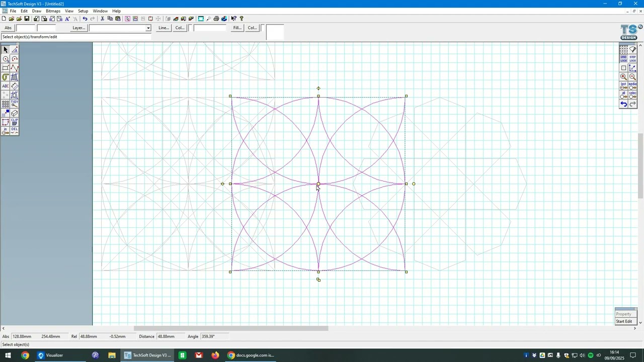
Task: Zoom out with the minus magnifier
Action: (633, 76)
